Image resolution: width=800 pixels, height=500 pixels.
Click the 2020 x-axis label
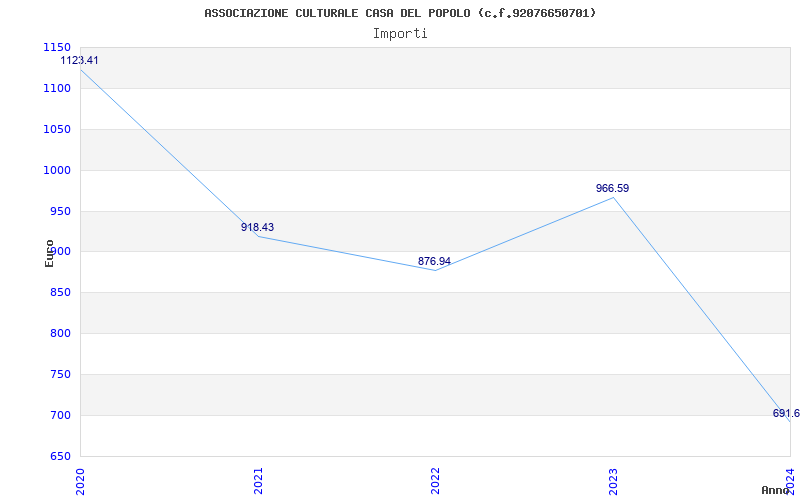click(80, 481)
